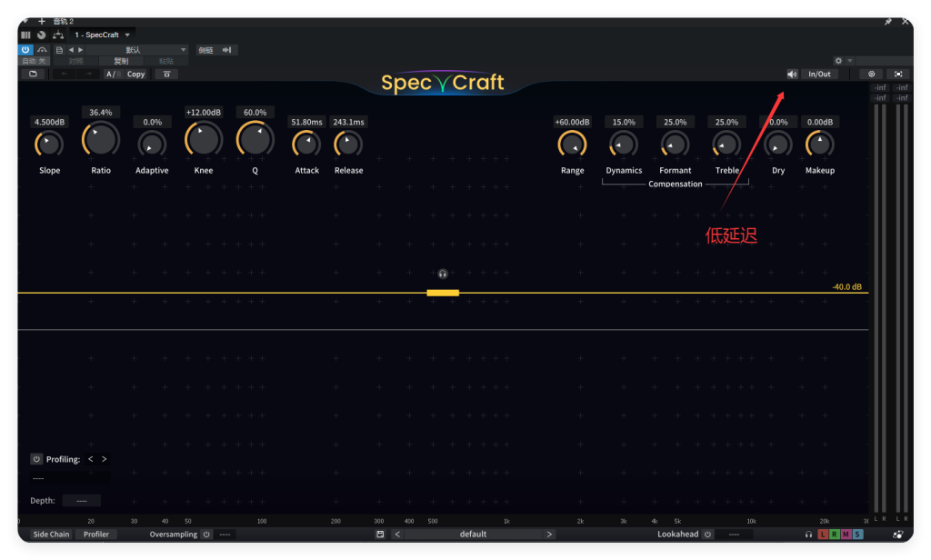Open the default preset name selector
The height and width of the screenshot is (560, 931).
tap(473, 535)
